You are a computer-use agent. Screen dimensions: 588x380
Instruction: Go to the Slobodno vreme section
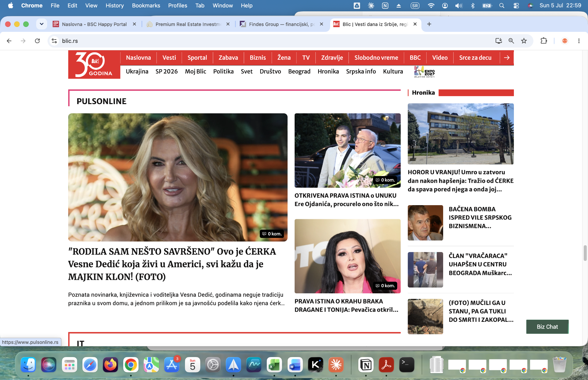(376, 58)
